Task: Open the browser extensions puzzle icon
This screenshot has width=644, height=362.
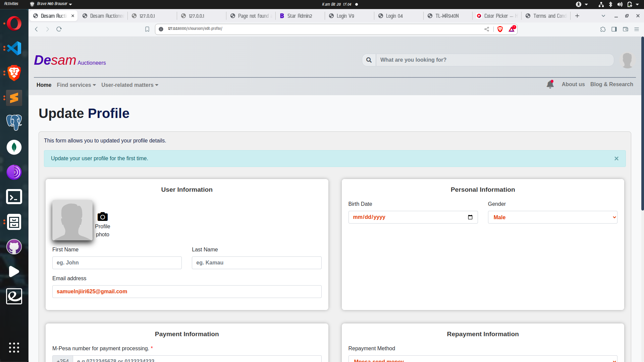Action: click(x=603, y=29)
